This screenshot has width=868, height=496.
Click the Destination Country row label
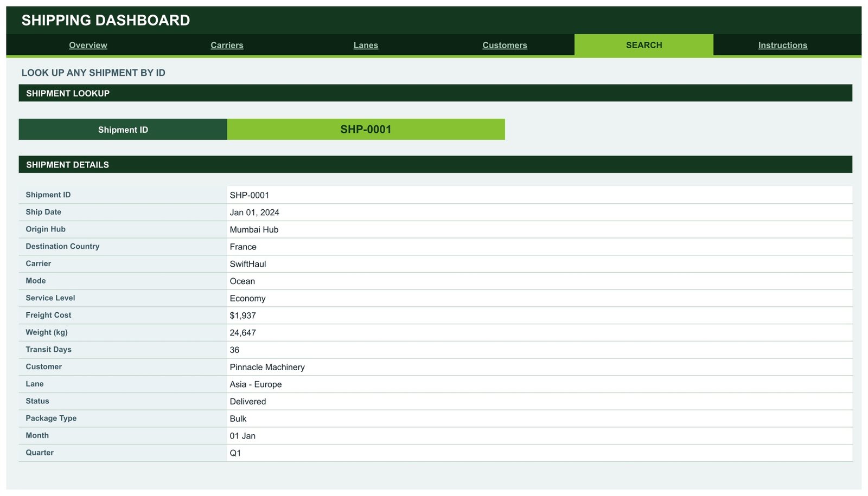[x=62, y=246]
